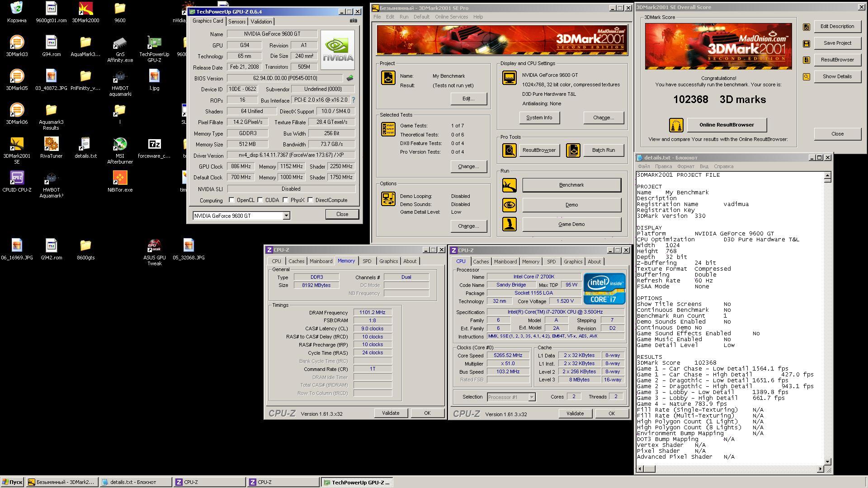The image size is (868, 488).
Task: Open the Online Services menu in 3DMark2001
Action: click(451, 17)
